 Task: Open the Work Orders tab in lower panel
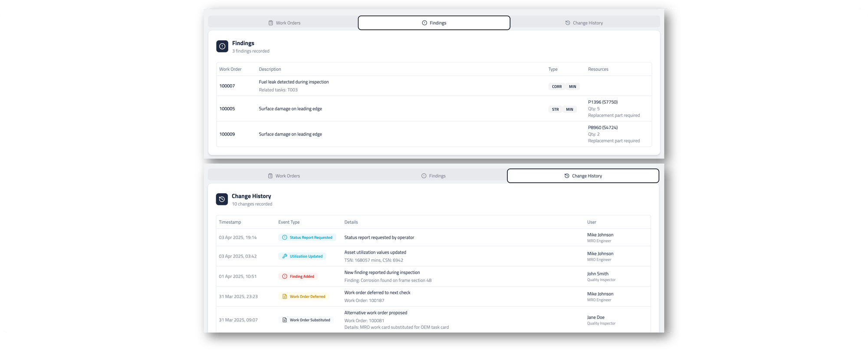(x=284, y=176)
